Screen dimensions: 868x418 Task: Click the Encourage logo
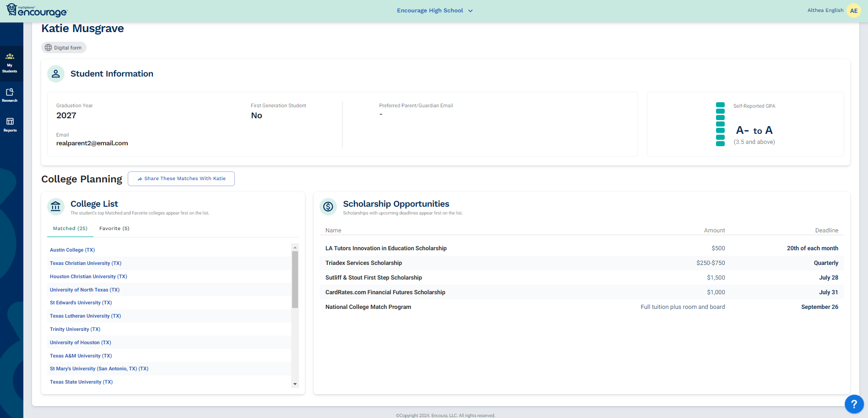[37, 11]
